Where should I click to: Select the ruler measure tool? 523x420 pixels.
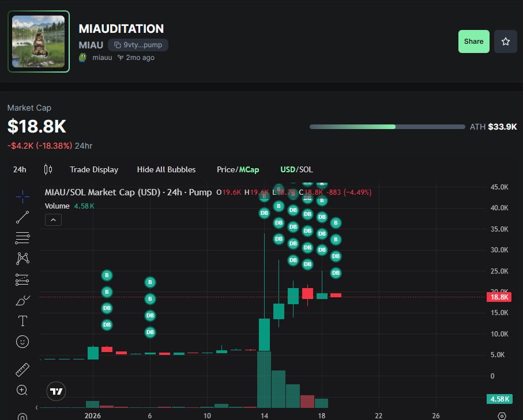(22, 370)
